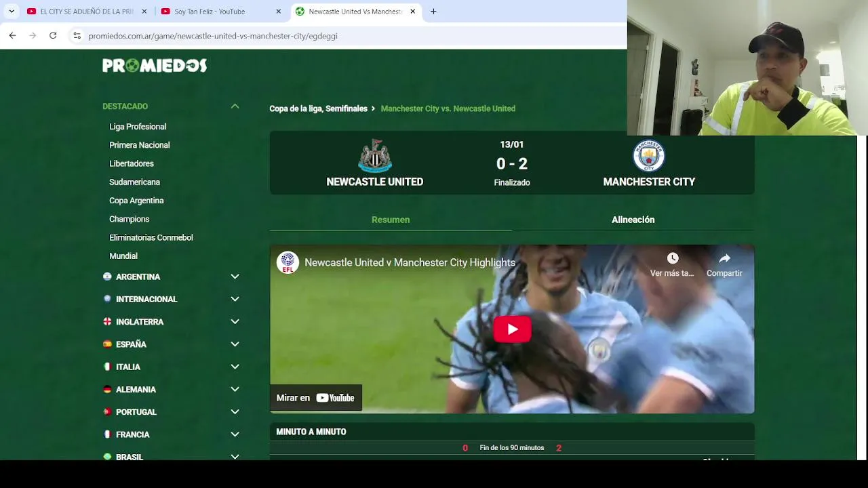Viewport: 868px width, 488px height.
Task: Select the Resumen tab
Action: click(x=391, y=220)
